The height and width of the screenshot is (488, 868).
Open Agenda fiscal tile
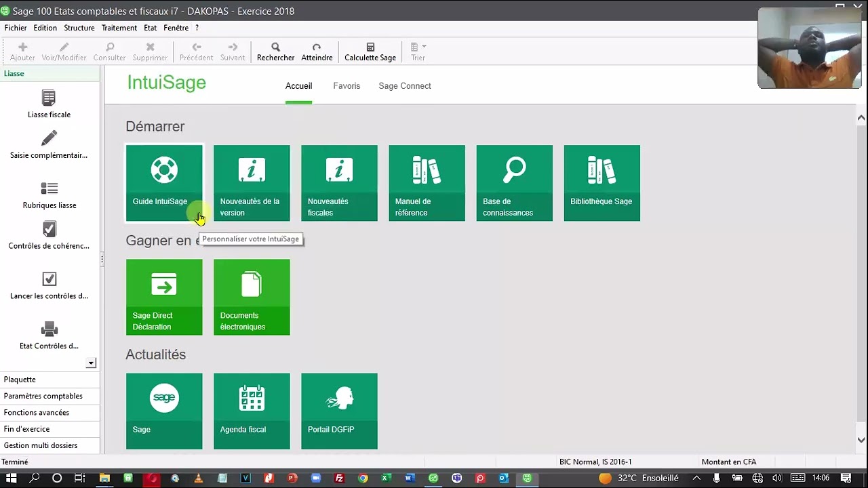[252, 411]
